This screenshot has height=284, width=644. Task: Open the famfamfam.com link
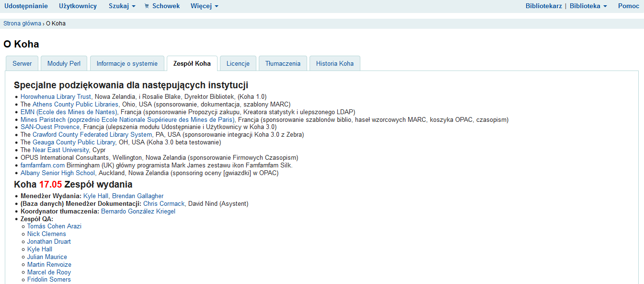click(42, 166)
